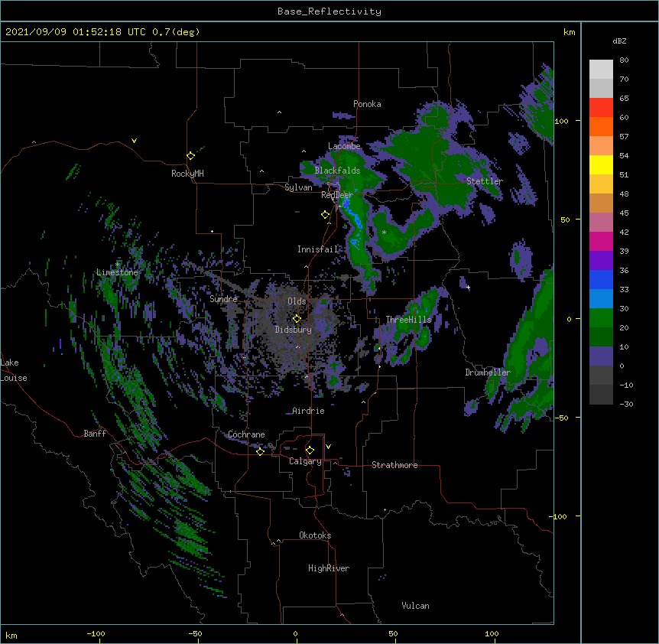Click the yellow radar marker near Olds
The image size is (659, 644).
297,319
